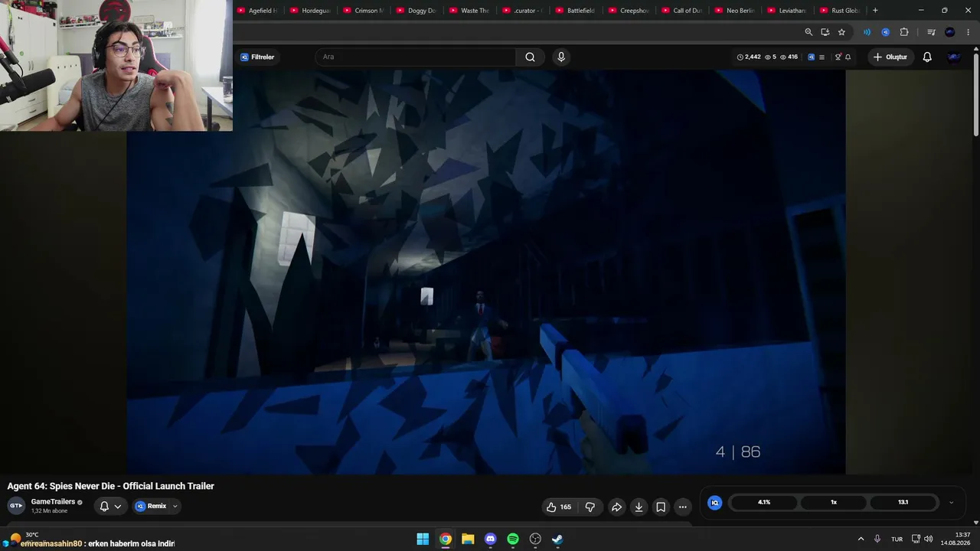Screen dimensions: 980x551
Task: Click the IQ badge beside the stats
Action: (x=811, y=57)
